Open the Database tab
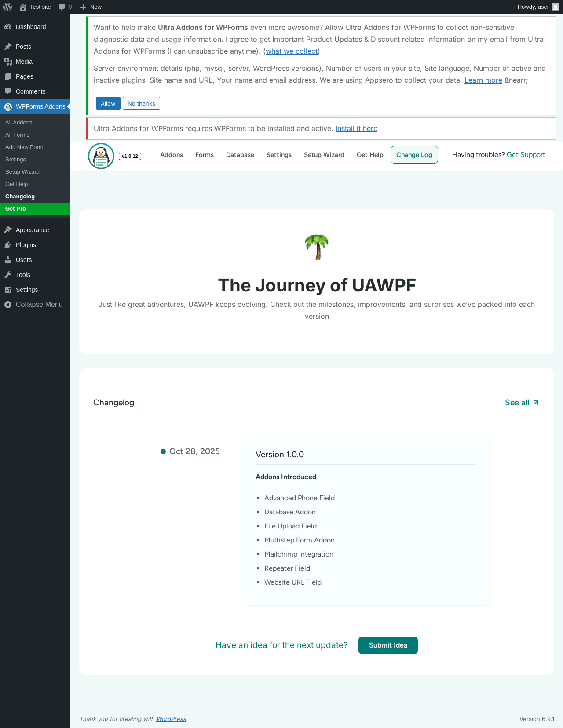The height and width of the screenshot is (728, 563). pos(240,155)
